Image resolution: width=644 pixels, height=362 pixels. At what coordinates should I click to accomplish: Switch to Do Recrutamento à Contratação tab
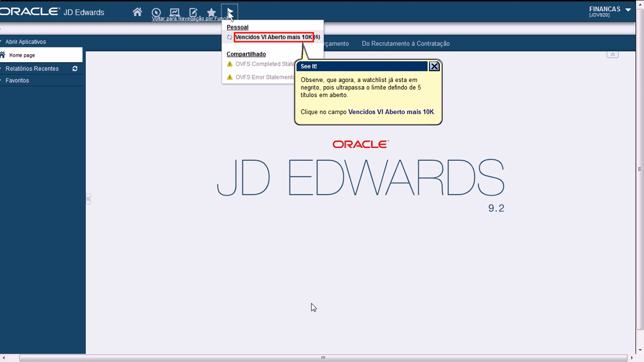coord(405,44)
